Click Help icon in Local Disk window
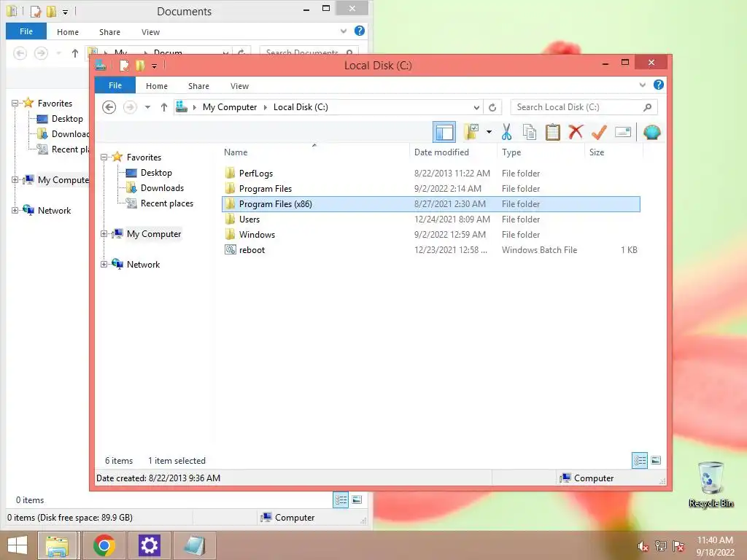 [659, 85]
